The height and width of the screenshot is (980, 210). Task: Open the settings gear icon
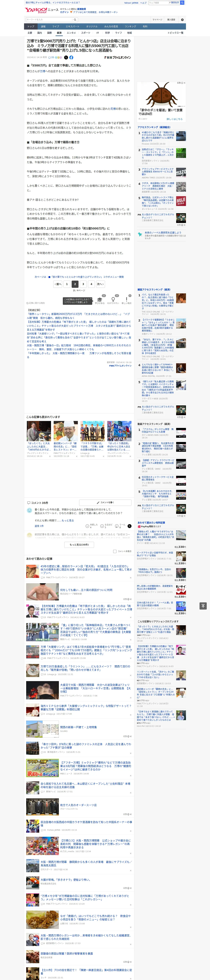point(182,19)
